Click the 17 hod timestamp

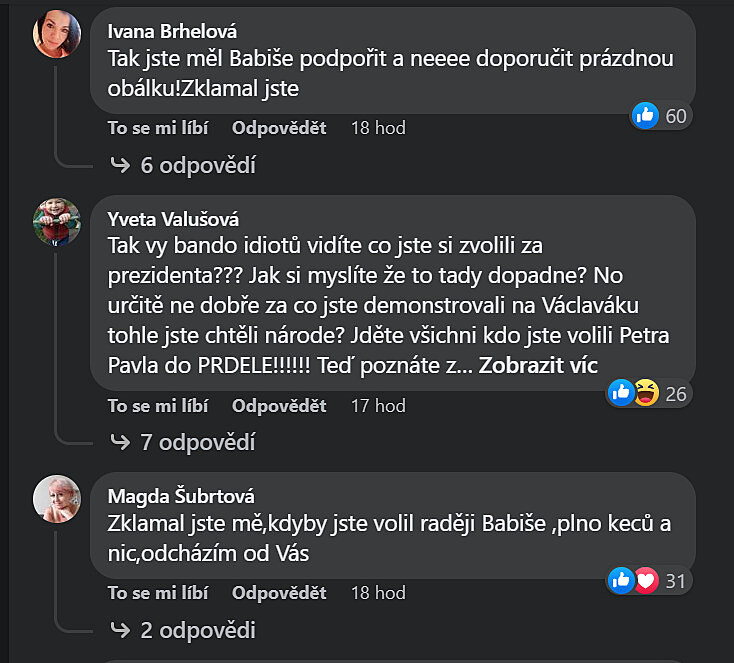[378, 405]
